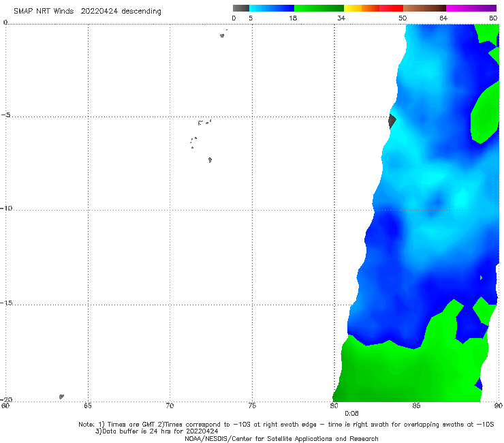
Task: Click the island marker near 73E at the top
Action: pos(222,35)
